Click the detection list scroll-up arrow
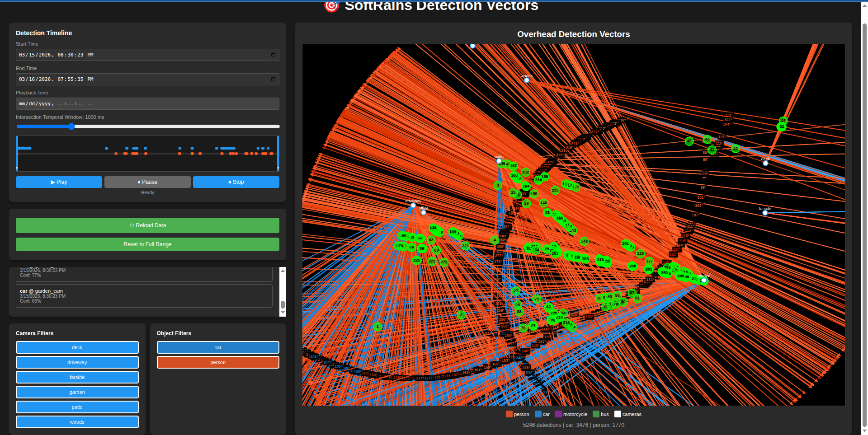The width and height of the screenshot is (868, 435). 283,270
